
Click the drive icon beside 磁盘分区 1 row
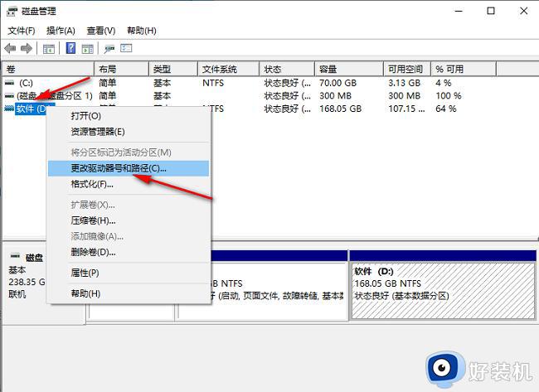tap(9, 96)
